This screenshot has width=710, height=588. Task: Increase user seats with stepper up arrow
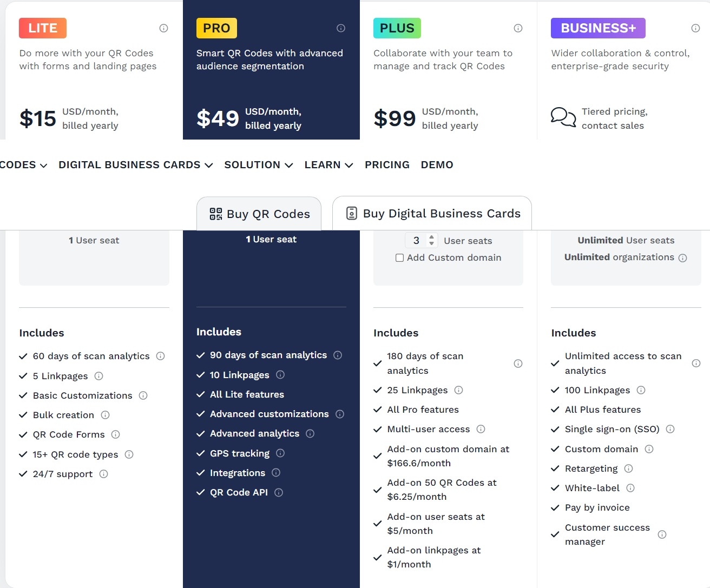[431, 237]
